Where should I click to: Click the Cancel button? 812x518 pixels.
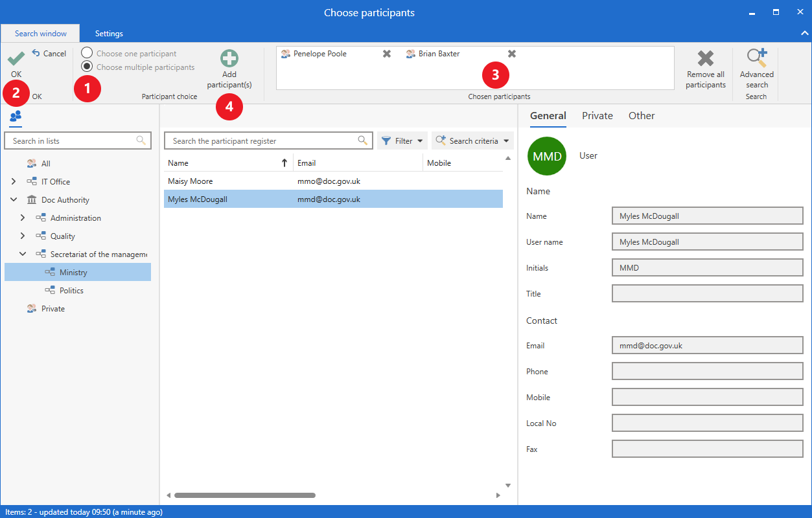coord(49,54)
